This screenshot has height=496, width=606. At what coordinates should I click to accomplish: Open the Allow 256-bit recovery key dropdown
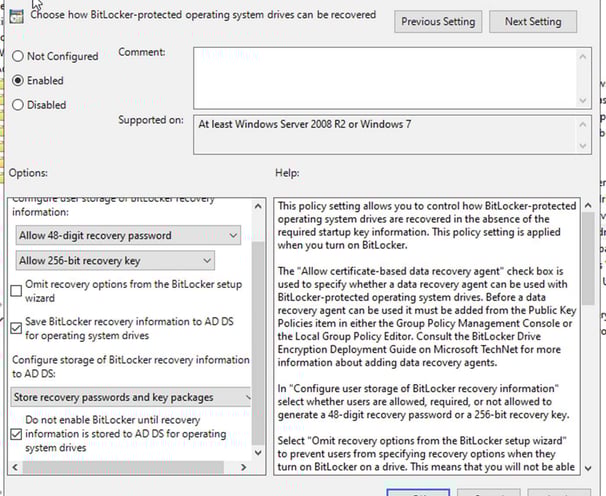(x=115, y=261)
